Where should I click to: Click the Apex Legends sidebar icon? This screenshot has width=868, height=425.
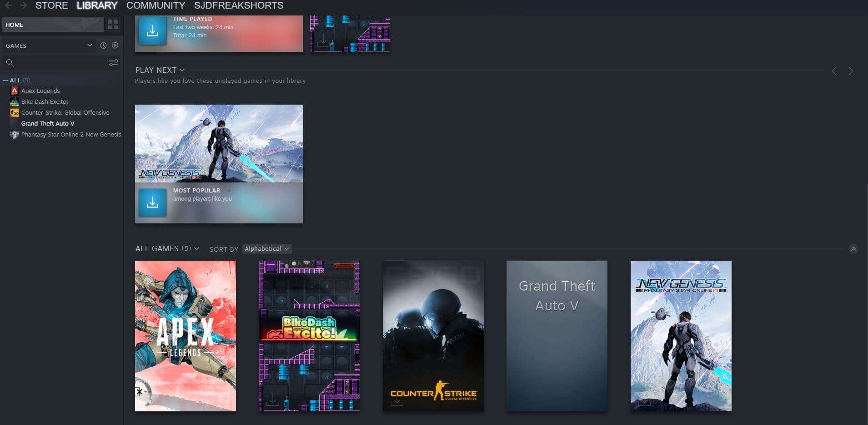(15, 91)
